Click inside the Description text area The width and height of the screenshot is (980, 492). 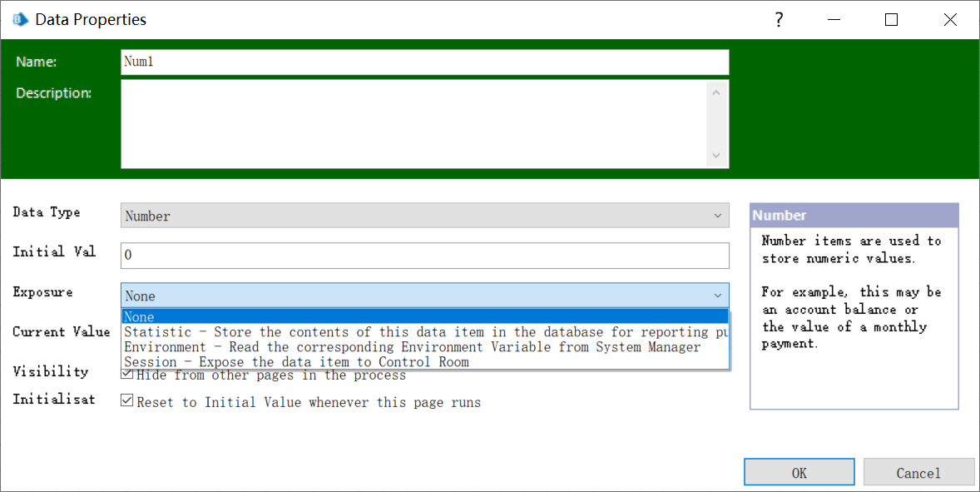pos(414,124)
